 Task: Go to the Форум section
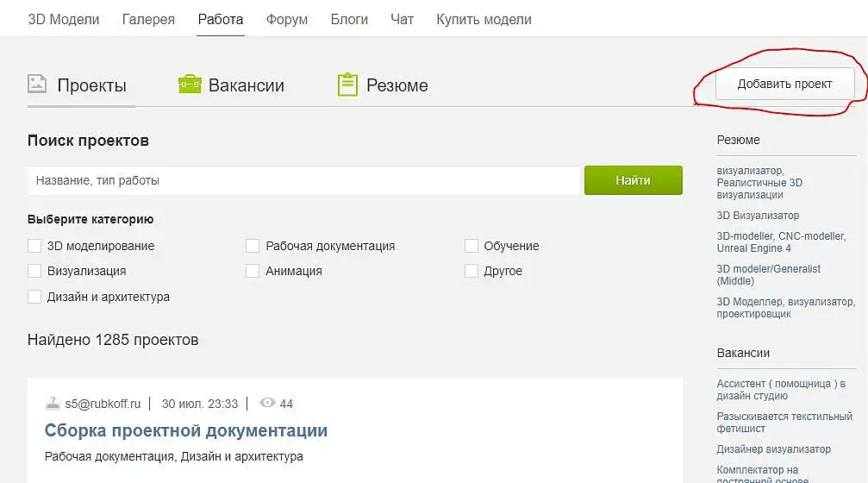(287, 19)
